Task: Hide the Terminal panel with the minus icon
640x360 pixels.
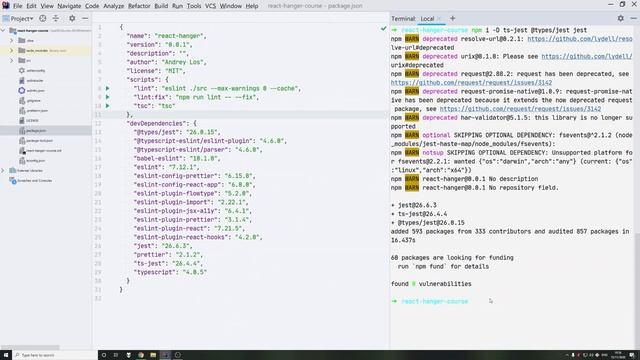Action: pos(633,18)
